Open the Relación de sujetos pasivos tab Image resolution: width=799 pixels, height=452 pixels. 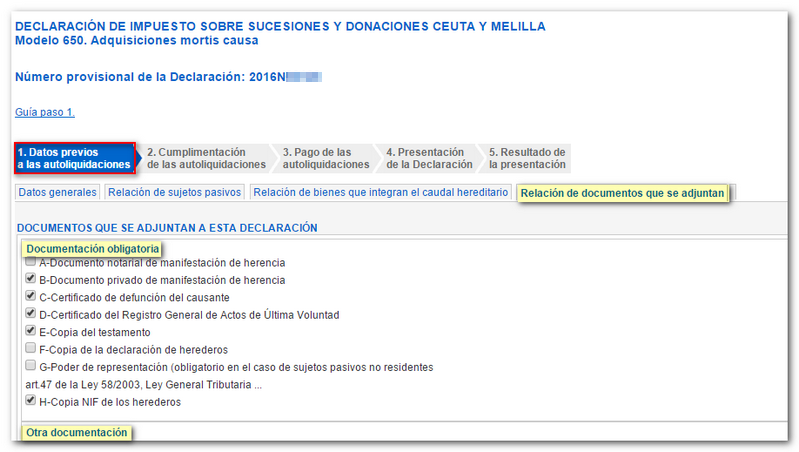[174, 192]
